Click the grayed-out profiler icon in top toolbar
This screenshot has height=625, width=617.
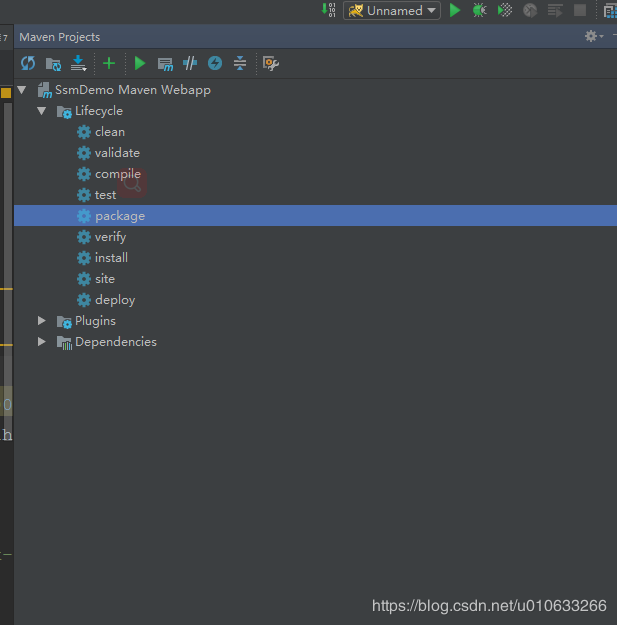click(530, 10)
